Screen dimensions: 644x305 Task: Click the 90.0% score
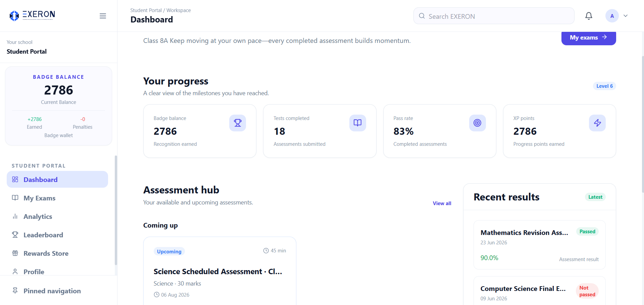(x=489, y=258)
